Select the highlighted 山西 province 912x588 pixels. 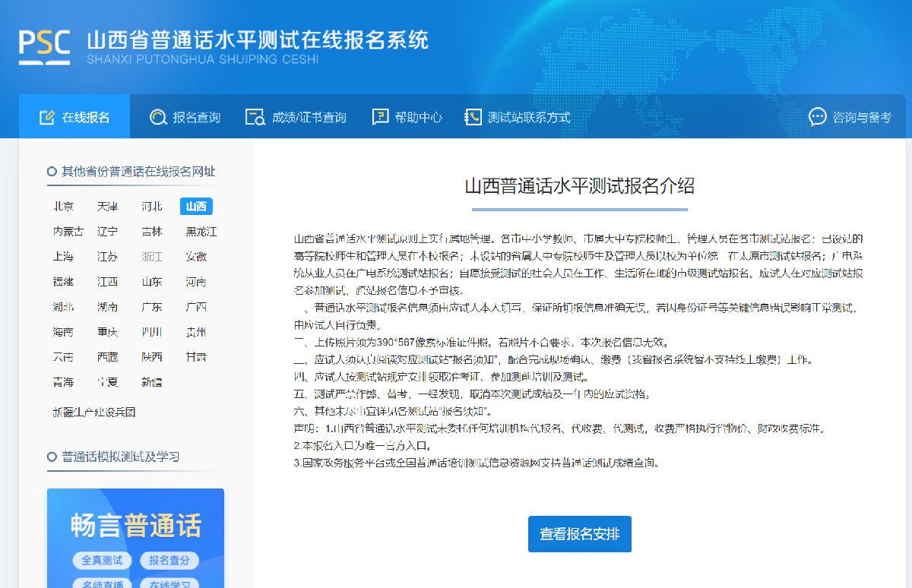pyautogui.click(x=196, y=207)
